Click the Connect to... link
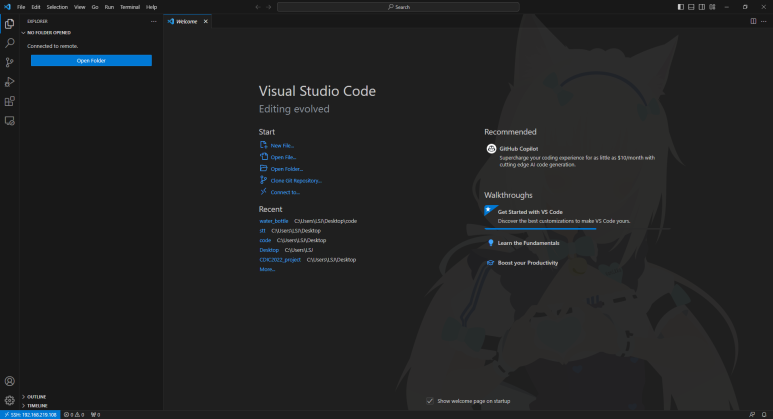Viewport: 773px width, 419px height. (x=285, y=192)
